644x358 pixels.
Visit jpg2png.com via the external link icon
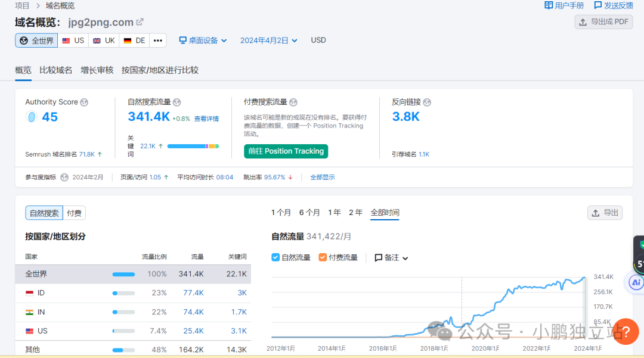pos(141,22)
